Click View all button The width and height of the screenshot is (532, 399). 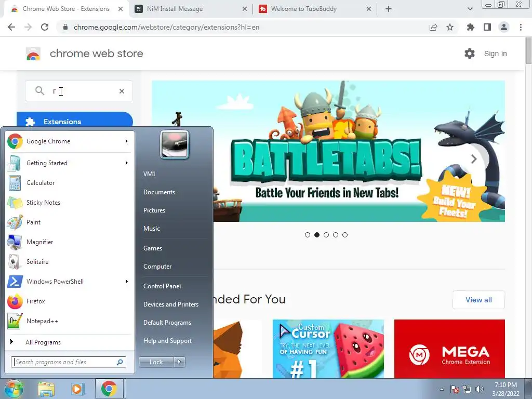coord(478,300)
